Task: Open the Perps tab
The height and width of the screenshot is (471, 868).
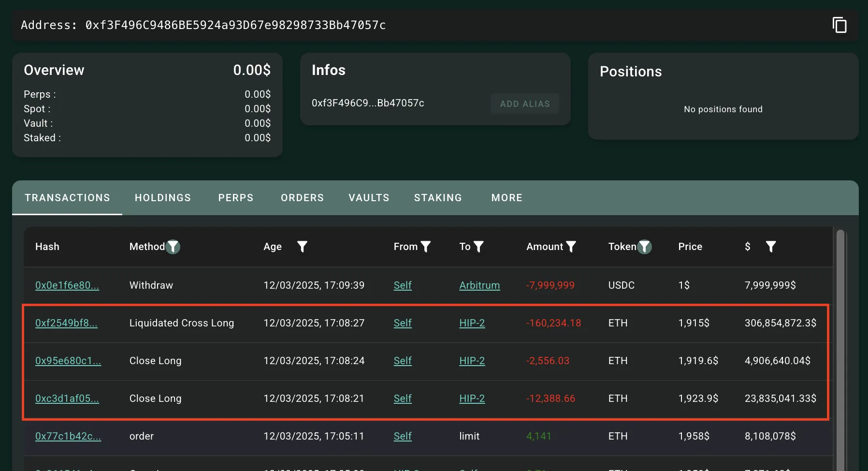Action: [236, 198]
